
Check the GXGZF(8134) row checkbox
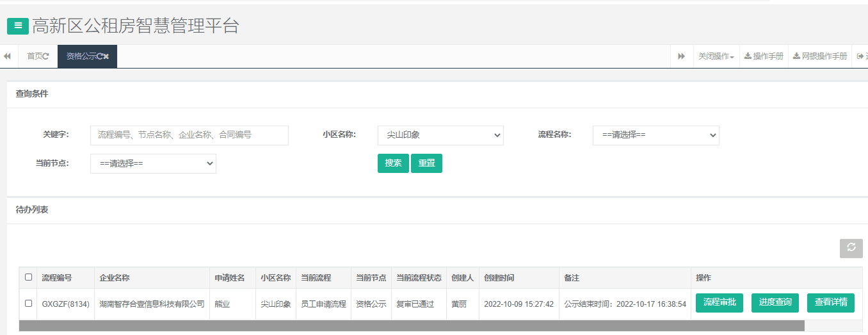point(28,304)
